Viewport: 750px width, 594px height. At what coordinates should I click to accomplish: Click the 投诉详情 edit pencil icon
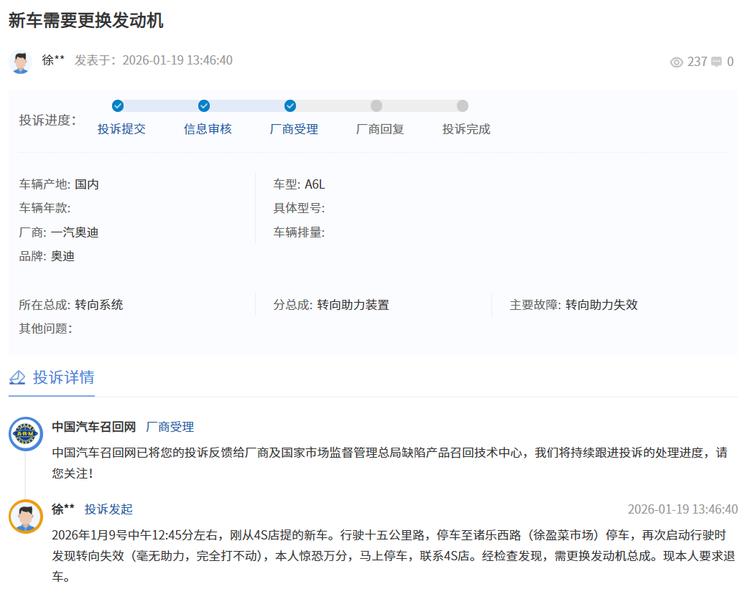click(17, 377)
